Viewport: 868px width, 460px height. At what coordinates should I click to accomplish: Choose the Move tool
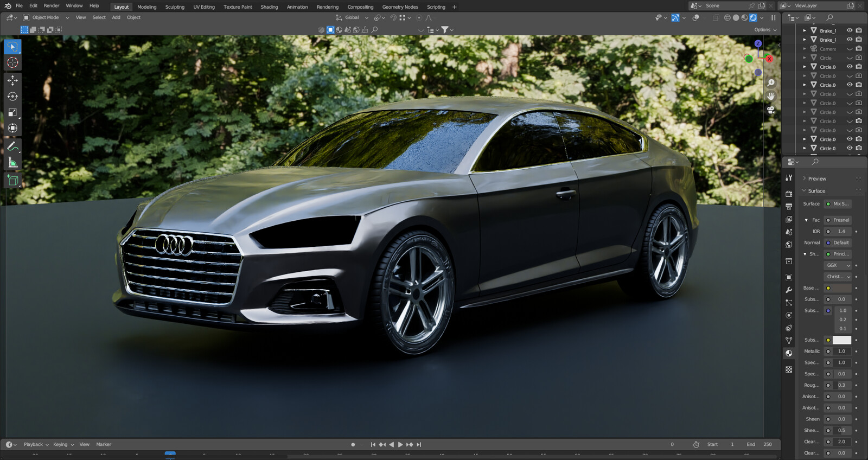(12, 80)
